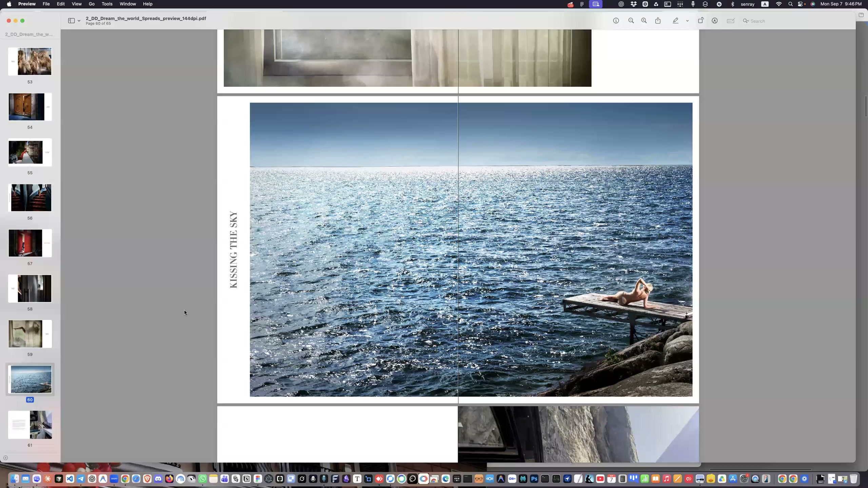Open the Go menu
Screen dimensions: 868x488
92,4
